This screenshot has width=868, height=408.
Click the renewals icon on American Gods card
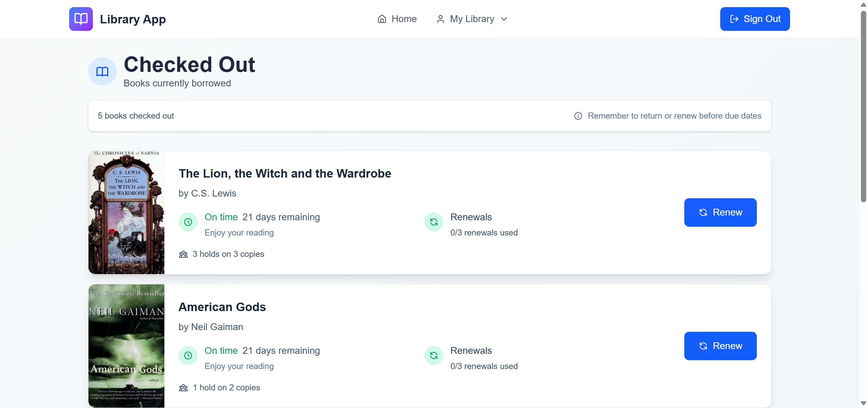[x=433, y=355]
